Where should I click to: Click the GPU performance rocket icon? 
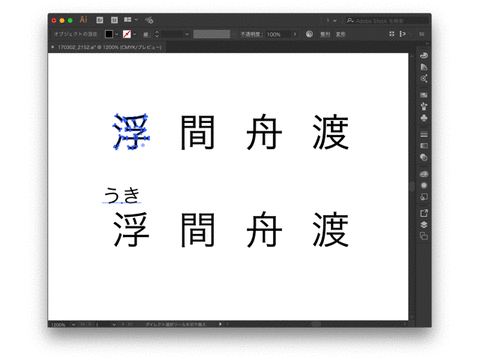(149, 20)
